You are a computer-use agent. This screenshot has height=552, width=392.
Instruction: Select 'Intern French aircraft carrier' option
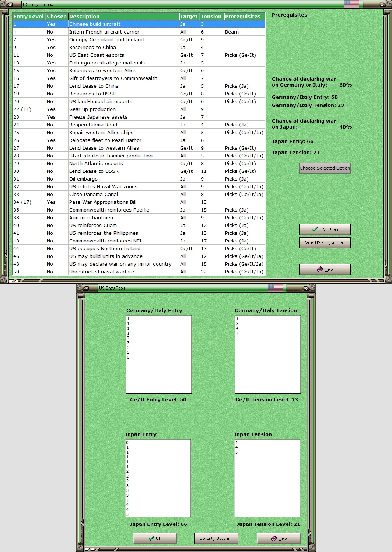pyautogui.click(x=139, y=32)
